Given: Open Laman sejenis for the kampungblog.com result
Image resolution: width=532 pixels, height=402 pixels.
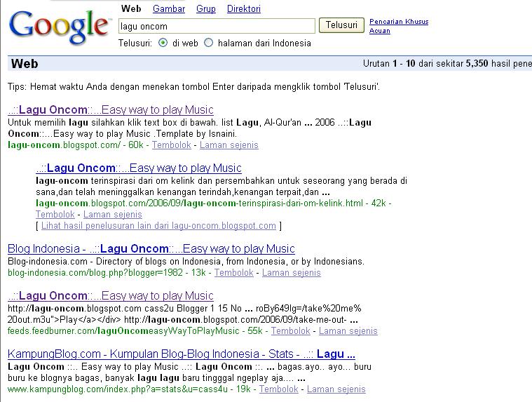Looking at the screenshot, I should point(336,389).
